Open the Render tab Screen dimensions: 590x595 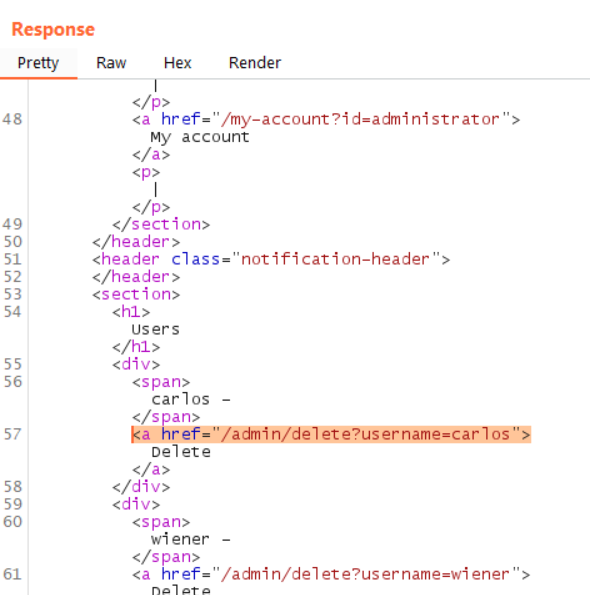click(x=255, y=63)
